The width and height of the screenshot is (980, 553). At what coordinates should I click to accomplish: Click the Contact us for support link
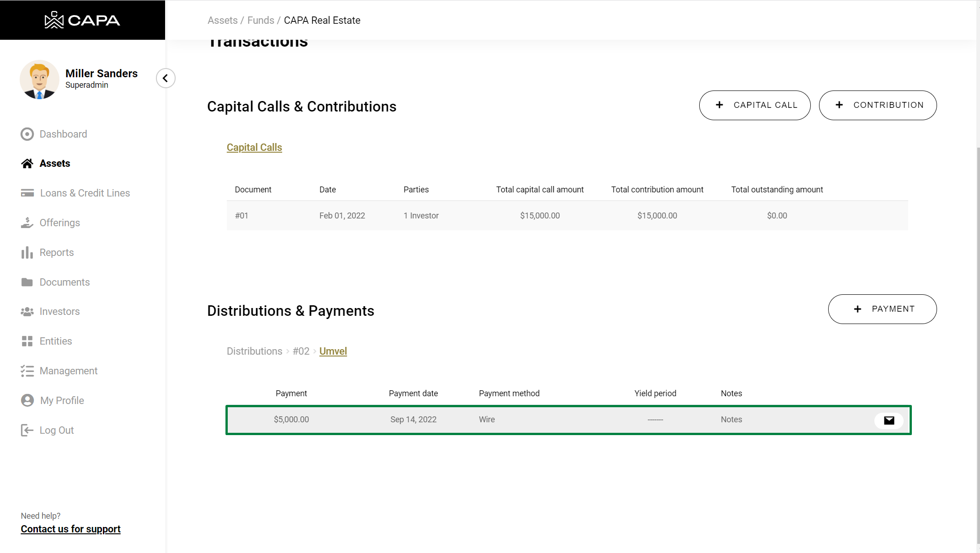point(70,529)
